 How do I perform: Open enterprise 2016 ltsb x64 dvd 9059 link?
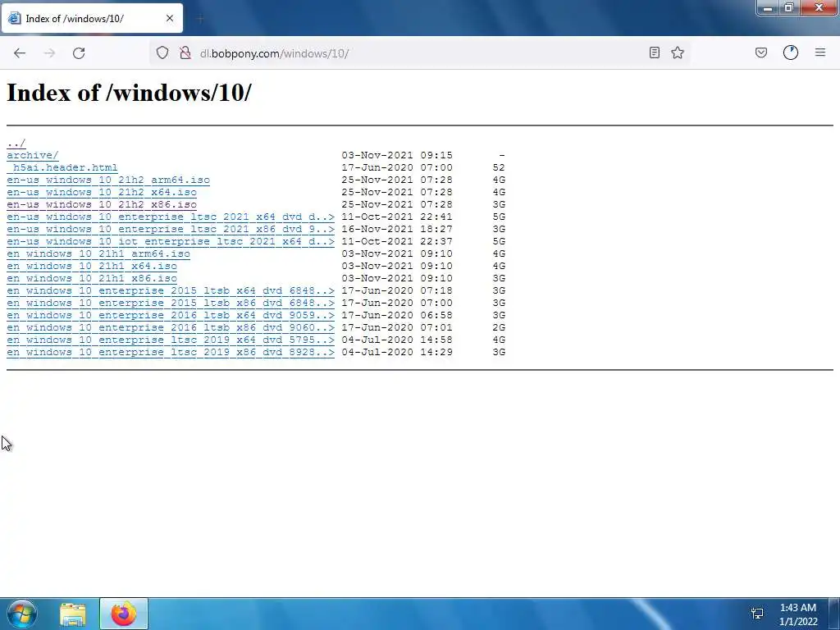coord(171,316)
